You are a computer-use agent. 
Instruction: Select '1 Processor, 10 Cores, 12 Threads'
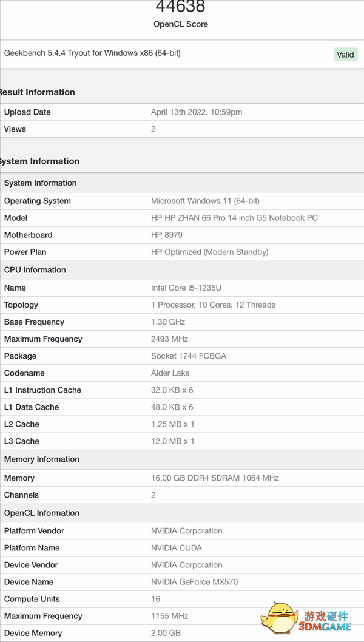coord(214,305)
